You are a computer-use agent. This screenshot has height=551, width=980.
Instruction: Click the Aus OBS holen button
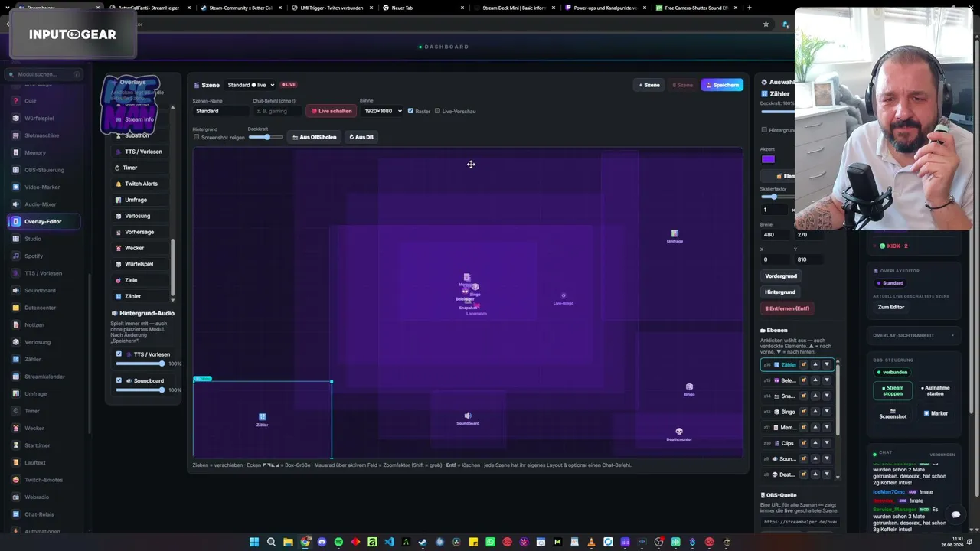(315, 137)
